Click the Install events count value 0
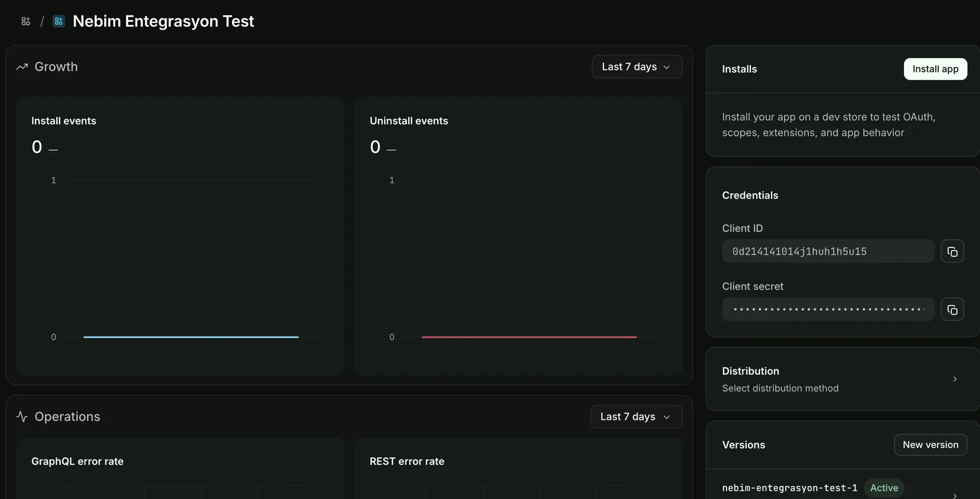This screenshot has width=980, height=499. [37, 147]
